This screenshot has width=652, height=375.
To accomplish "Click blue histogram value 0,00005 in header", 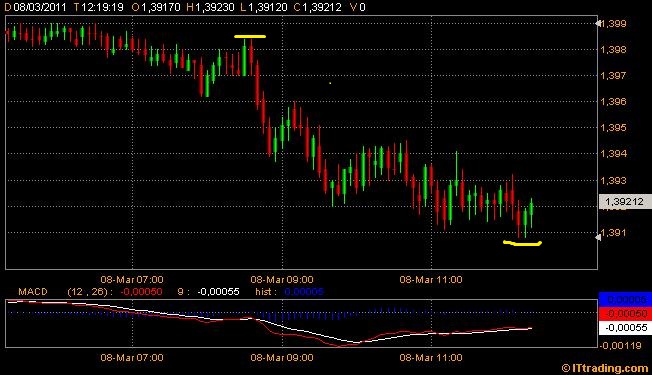I will click(x=304, y=292).
